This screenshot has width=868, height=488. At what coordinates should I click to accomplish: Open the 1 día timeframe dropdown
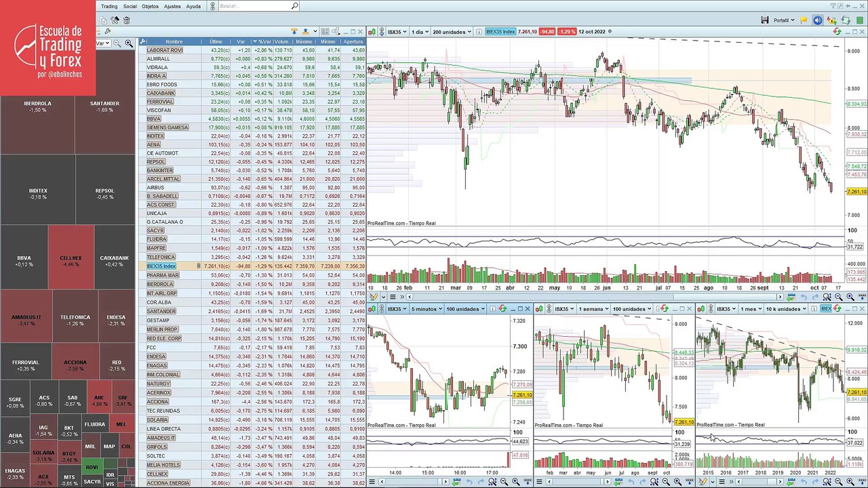[420, 32]
